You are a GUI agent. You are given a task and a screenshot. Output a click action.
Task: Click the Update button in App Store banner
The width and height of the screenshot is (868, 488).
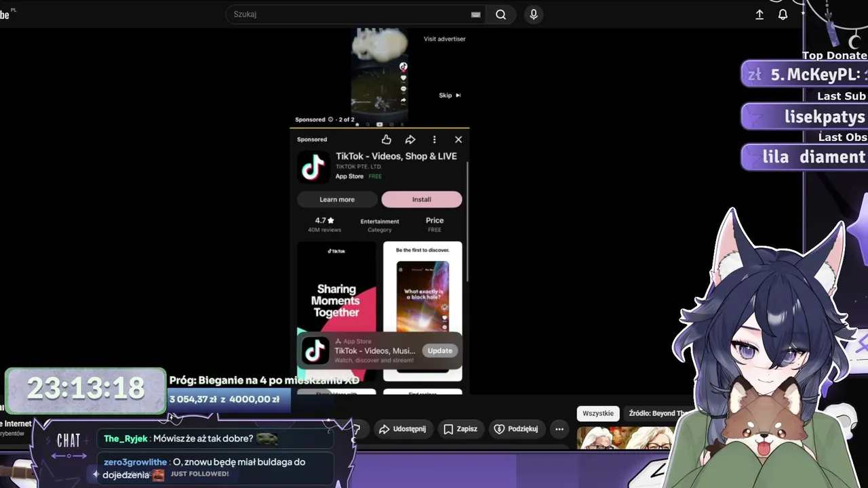pyautogui.click(x=439, y=350)
